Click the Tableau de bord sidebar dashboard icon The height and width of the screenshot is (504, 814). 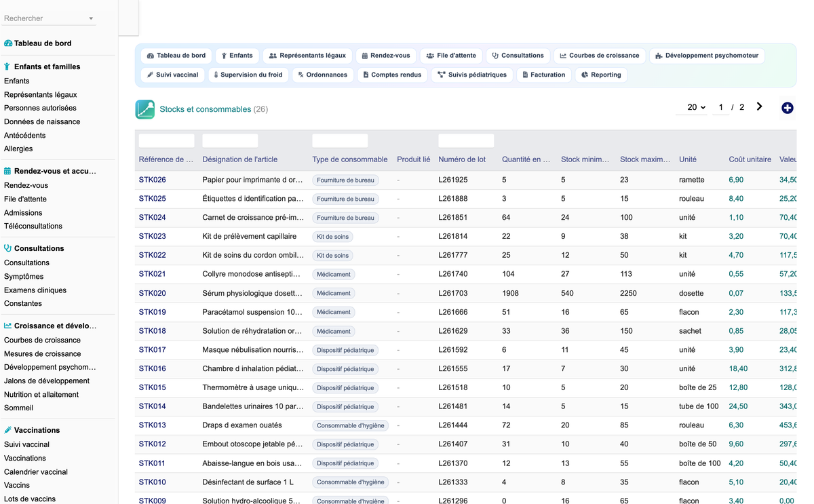pos(8,43)
